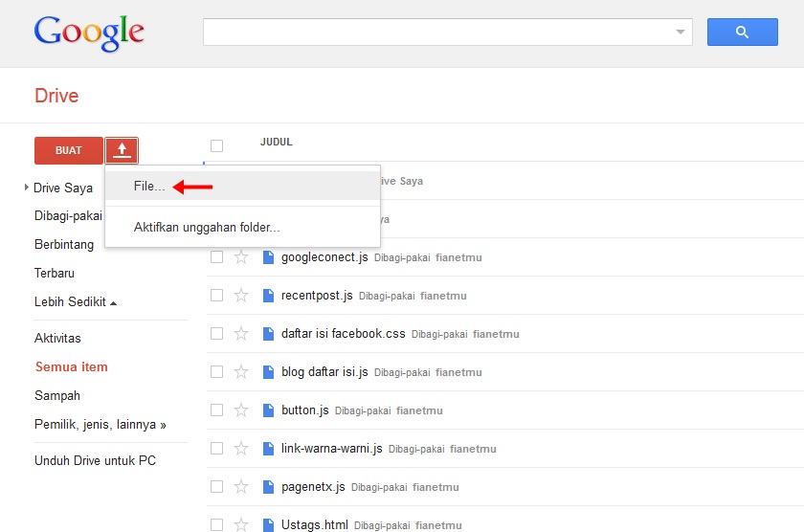Click file icon of daftar isi facebook.css
The image size is (804, 532).
click(268, 334)
